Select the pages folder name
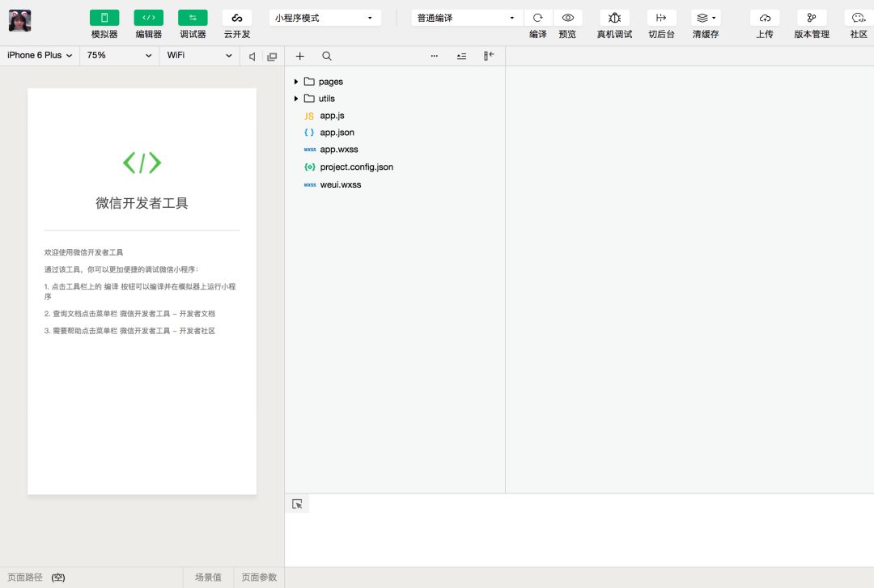Screen dimensions: 874x588 [x=330, y=82]
